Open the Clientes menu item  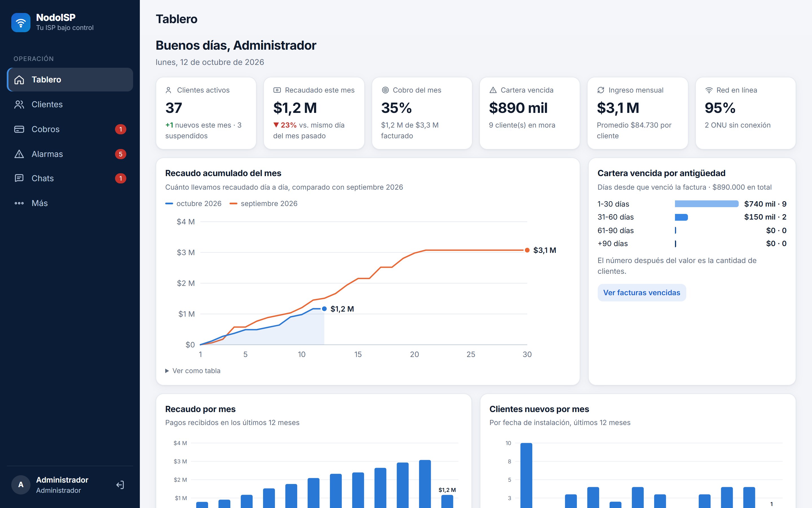click(70, 104)
